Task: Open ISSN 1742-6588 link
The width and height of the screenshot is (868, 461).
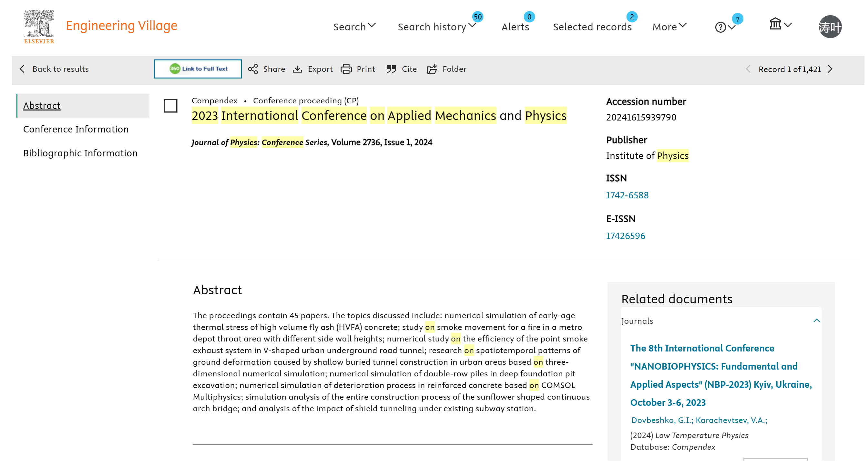Action: tap(627, 195)
